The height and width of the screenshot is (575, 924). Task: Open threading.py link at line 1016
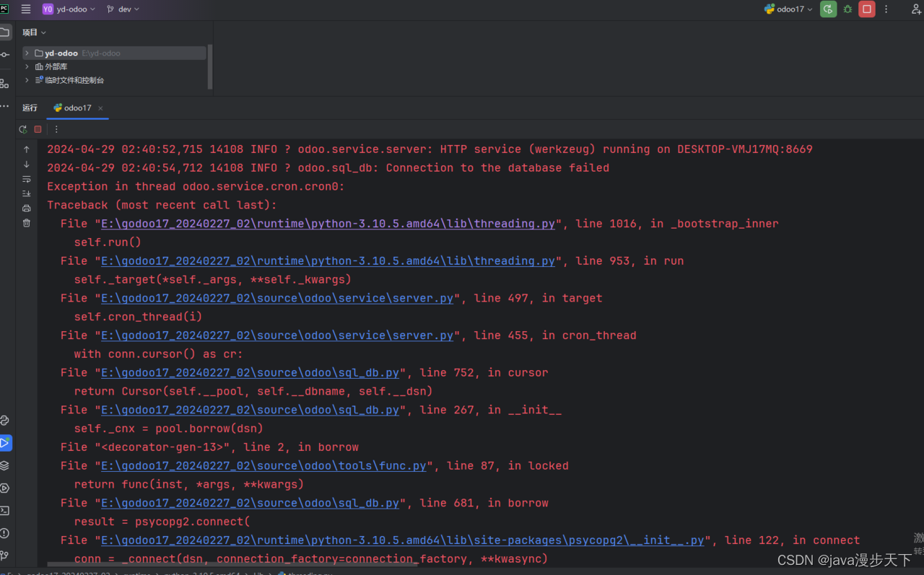click(328, 224)
